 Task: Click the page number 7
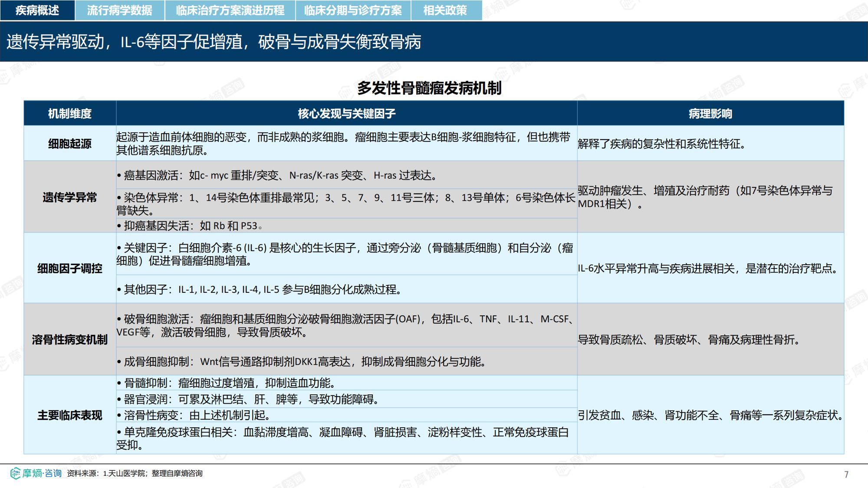(x=846, y=475)
